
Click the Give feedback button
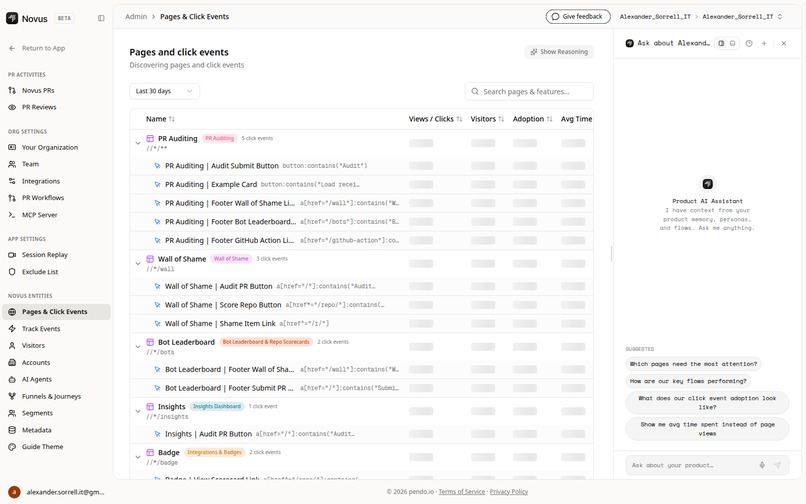pos(578,16)
